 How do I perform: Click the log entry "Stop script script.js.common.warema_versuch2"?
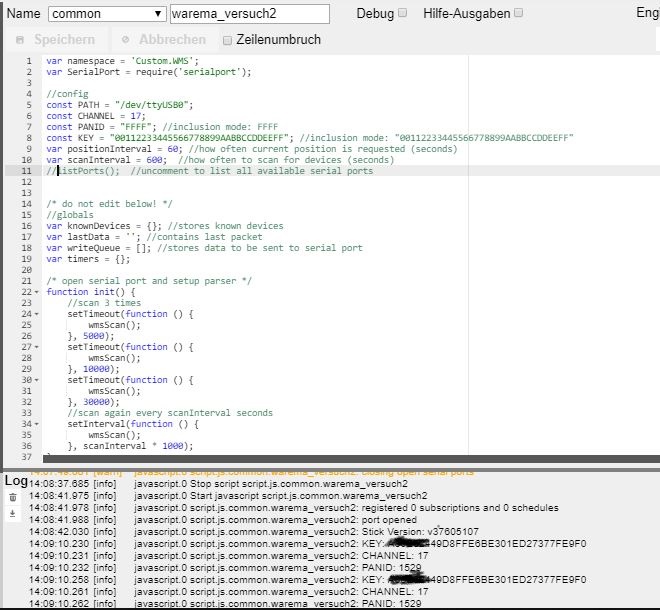coord(299,484)
